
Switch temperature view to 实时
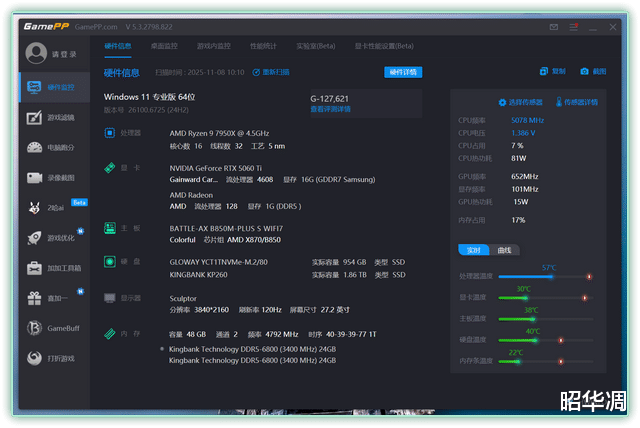(472, 250)
